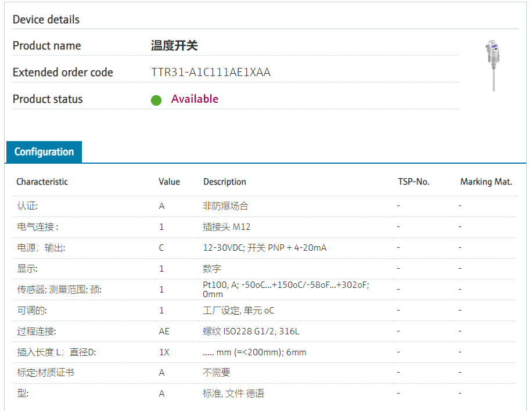View the temperature switch product thumbnail

pyautogui.click(x=493, y=66)
